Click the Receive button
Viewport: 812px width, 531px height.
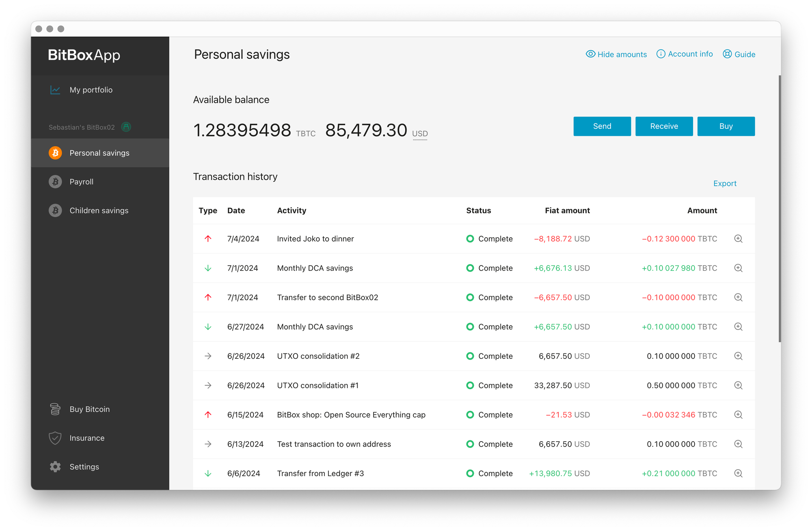[x=664, y=126]
